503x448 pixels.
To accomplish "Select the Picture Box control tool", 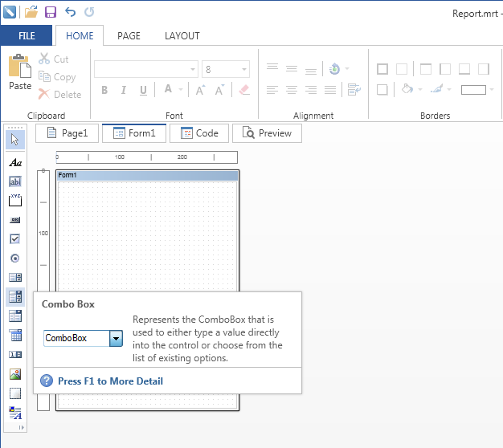I will pyautogui.click(x=15, y=374).
